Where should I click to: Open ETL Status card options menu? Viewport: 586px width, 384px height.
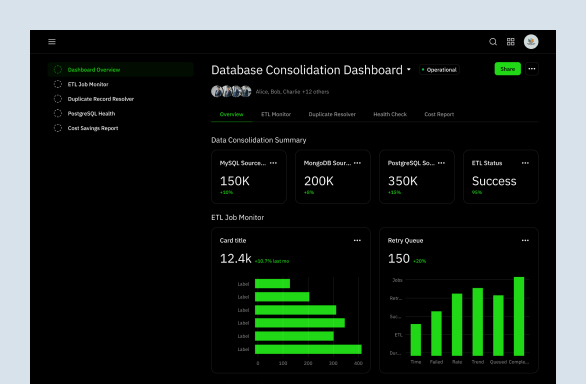point(525,163)
